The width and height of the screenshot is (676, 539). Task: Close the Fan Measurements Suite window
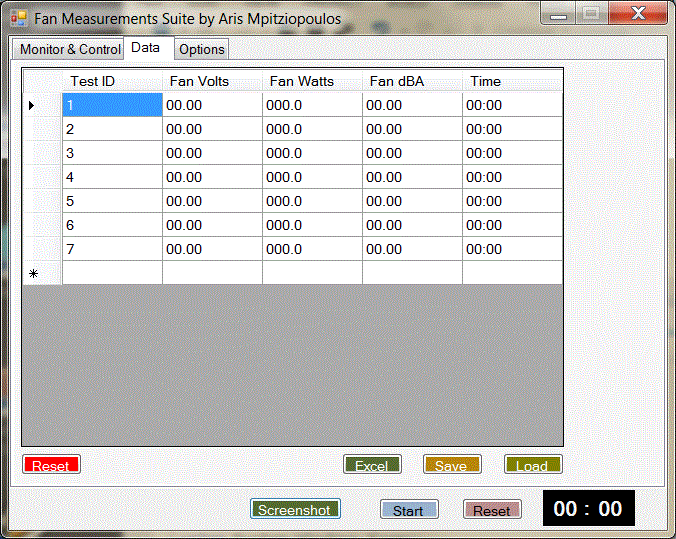[x=638, y=13]
